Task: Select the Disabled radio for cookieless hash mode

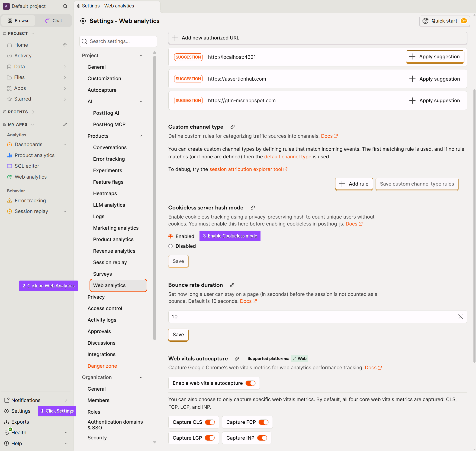Action: click(x=170, y=246)
